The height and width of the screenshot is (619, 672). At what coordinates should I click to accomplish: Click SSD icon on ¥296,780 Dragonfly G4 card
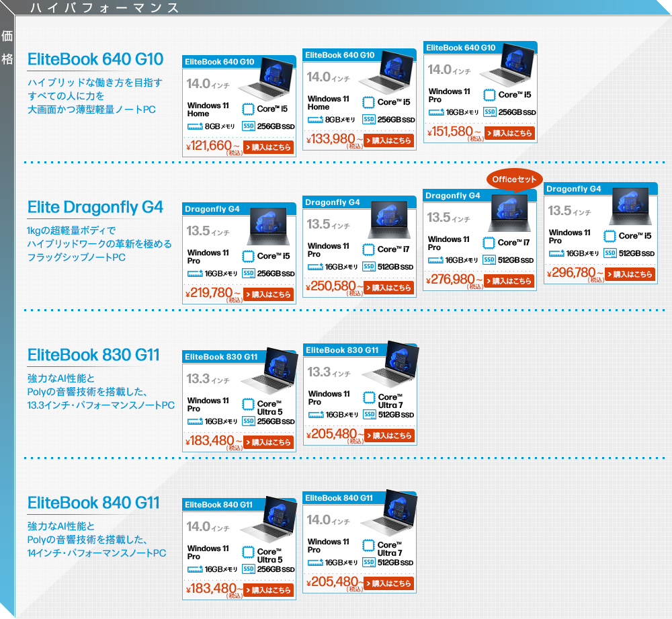click(x=610, y=253)
